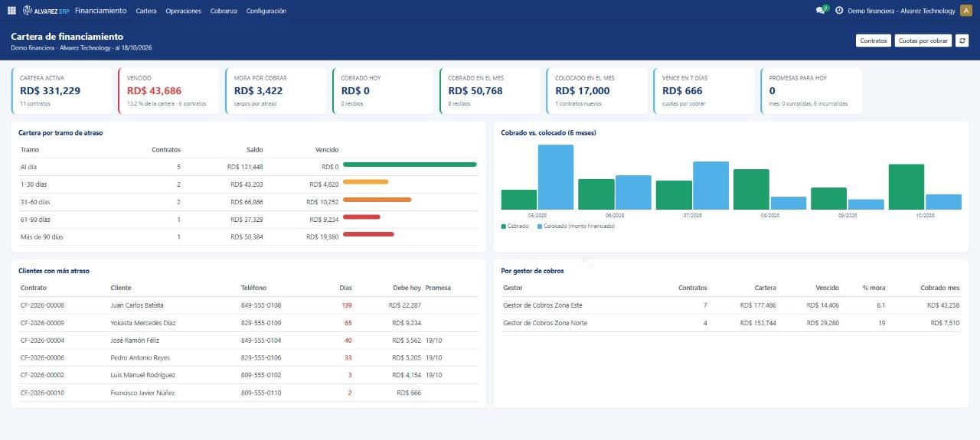
Task: Click the Cobrado mes value RD$ 43,258
Action: point(943,305)
